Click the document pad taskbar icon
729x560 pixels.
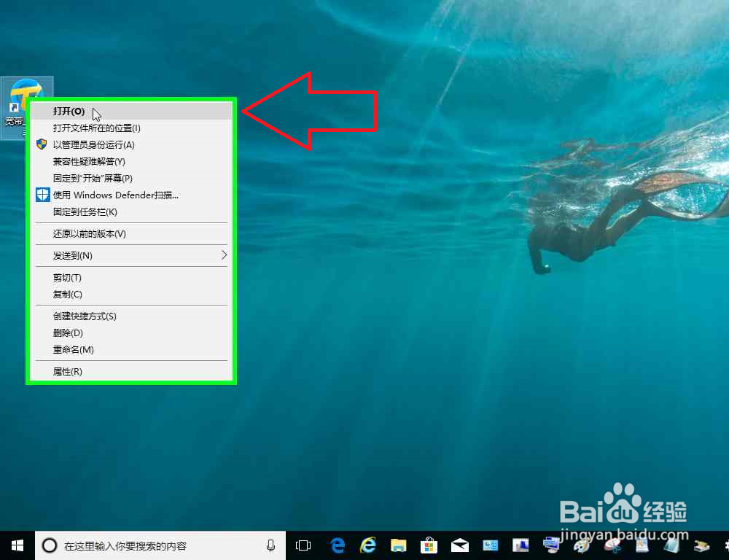(642, 545)
